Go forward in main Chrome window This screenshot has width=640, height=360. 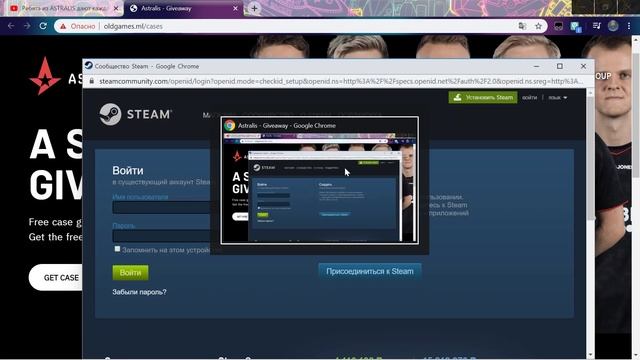click(x=27, y=26)
